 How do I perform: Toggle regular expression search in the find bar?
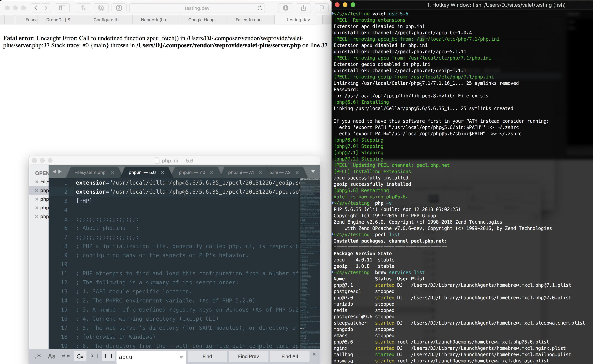tap(38, 356)
